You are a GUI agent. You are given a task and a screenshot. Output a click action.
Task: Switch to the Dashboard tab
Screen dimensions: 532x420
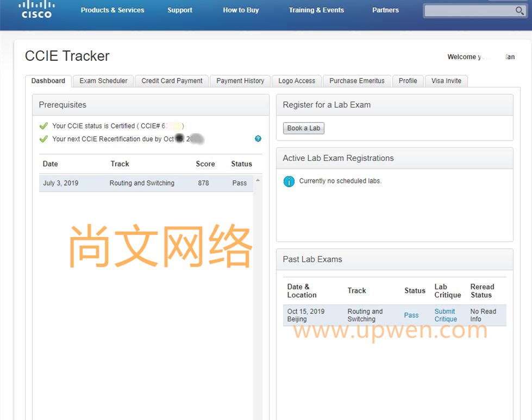pyautogui.click(x=48, y=81)
